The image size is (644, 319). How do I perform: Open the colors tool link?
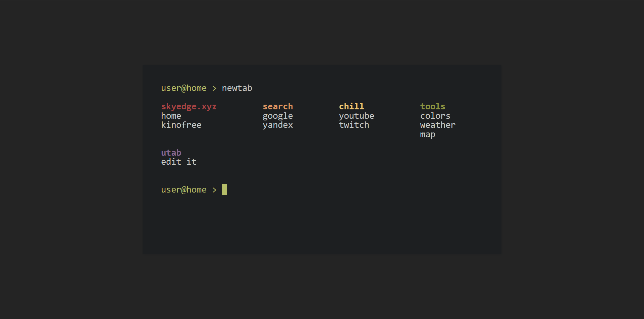point(435,116)
